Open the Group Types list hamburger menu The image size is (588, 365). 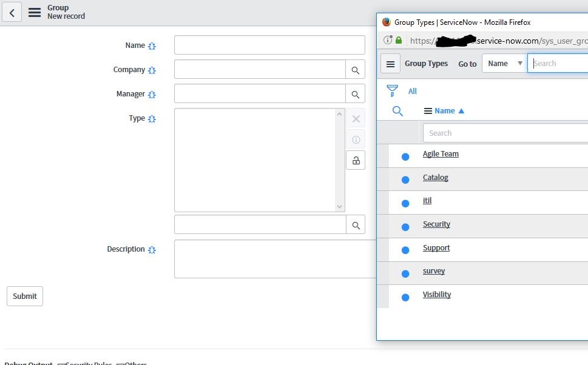pos(390,64)
